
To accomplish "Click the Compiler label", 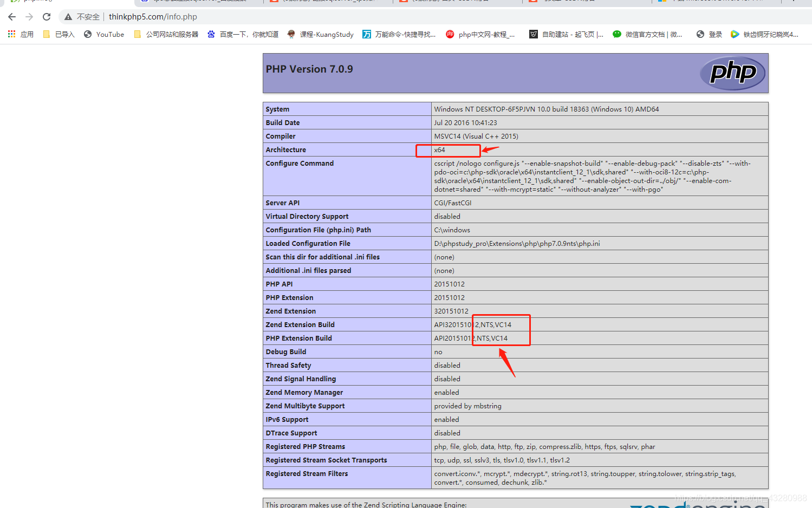I will tap(281, 136).
